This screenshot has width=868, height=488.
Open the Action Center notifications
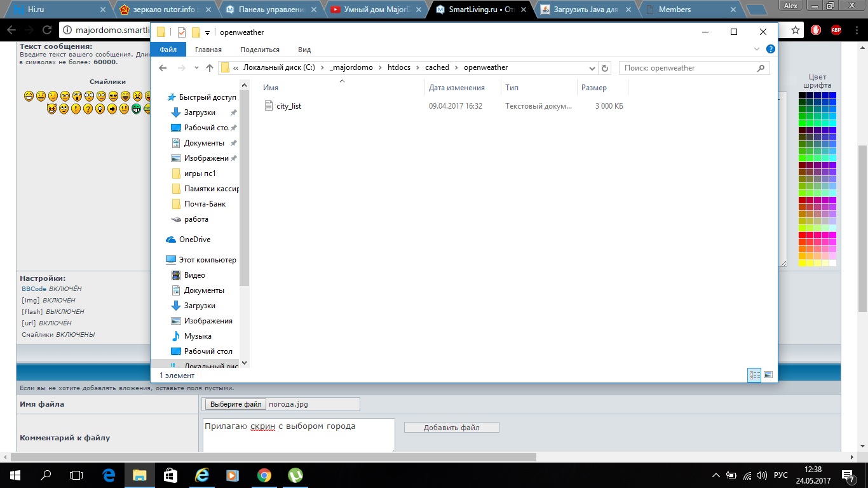click(848, 475)
